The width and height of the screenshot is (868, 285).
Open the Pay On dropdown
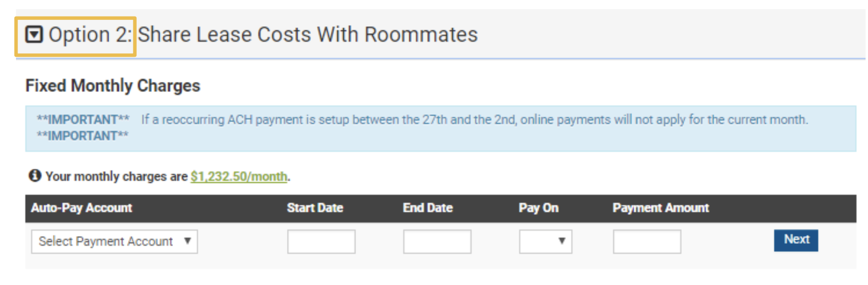(x=545, y=241)
